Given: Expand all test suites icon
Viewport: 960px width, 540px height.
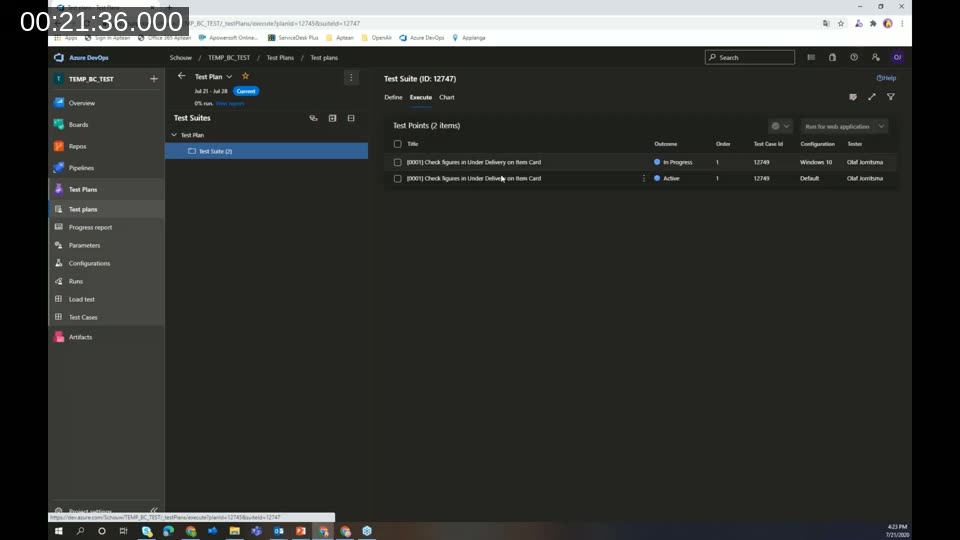Looking at the screenshot, I should [x=332, y=118].
